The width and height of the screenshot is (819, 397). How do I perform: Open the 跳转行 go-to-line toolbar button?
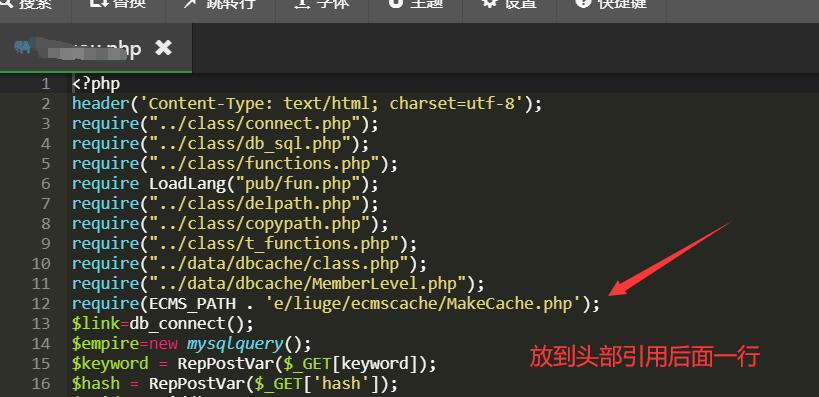coord(220,5)
